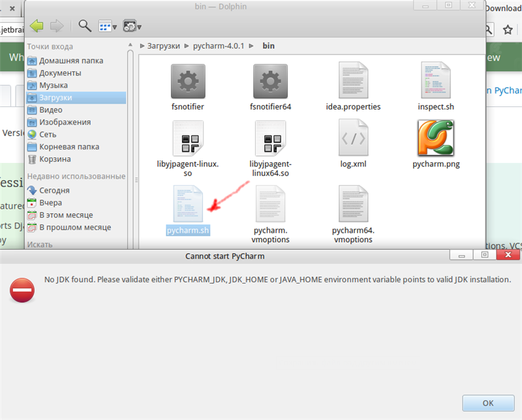Select the pycharm64.vmoptions file icon
The height and width of the screenshot is (420, 522).
(x=353, y=203)
